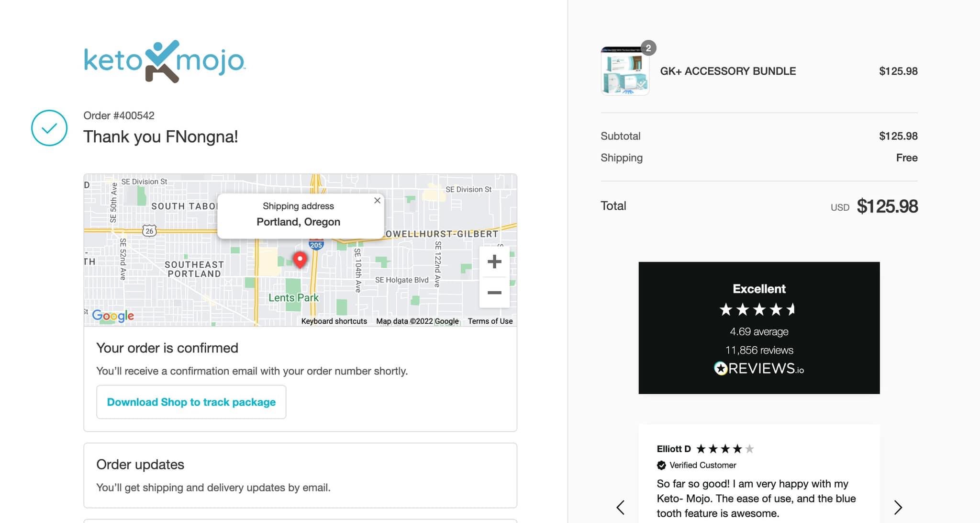
Task: Open the map Terms of Use
Action: 490,321
